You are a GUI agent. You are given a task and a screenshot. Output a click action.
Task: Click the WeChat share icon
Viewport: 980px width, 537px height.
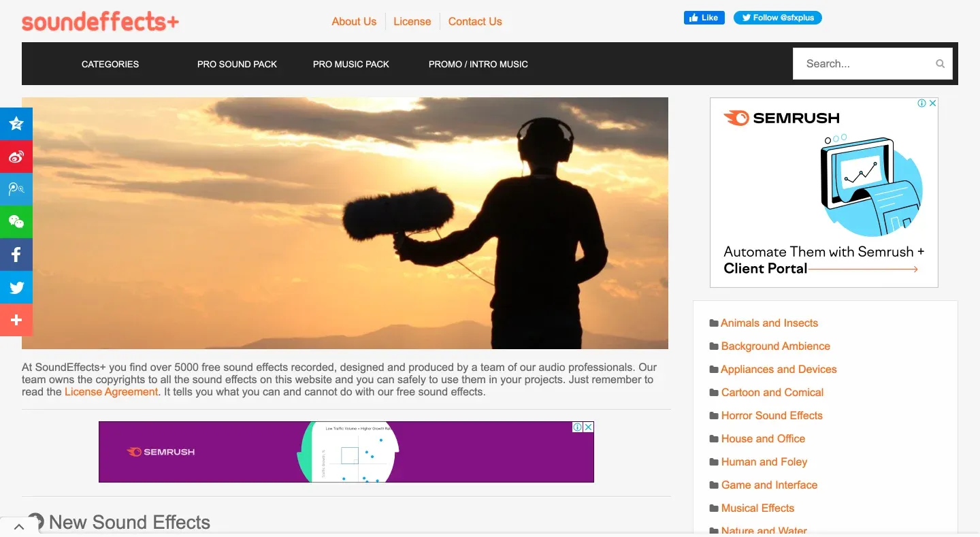16,222
